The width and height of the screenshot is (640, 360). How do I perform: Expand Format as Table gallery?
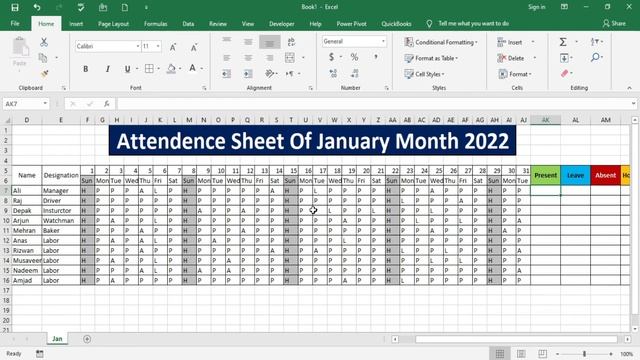point(431,58)
